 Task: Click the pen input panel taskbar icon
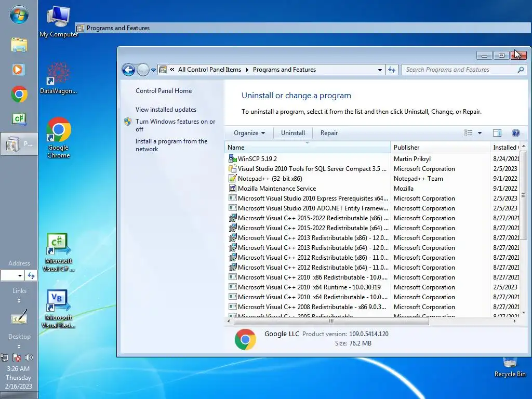19,317
